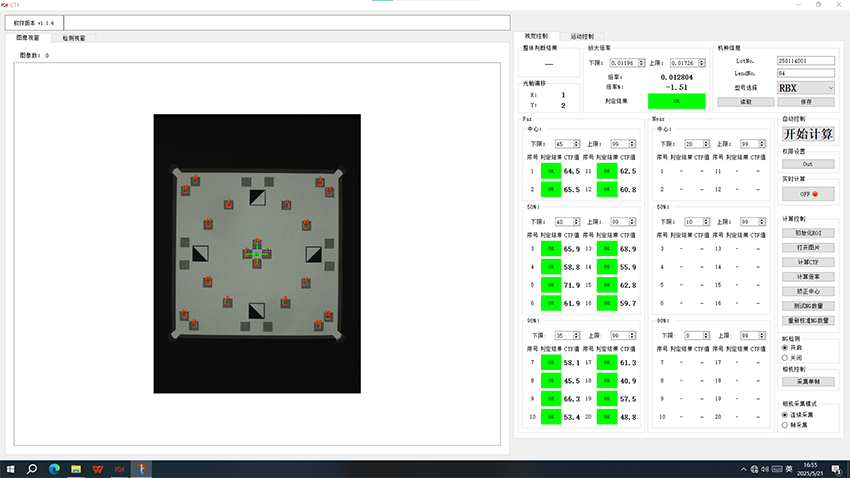850x478 pixels.
Task: Click the LotNo. input field
Action: (806, 61)
